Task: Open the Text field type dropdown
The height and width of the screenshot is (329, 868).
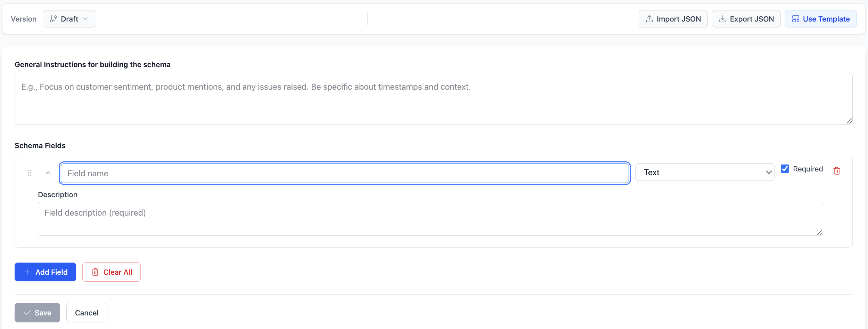Action: (x=705, y=172)
